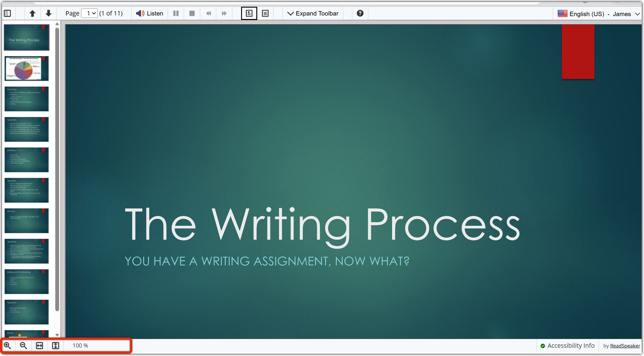
Task: Go to next page with down arrow
Action: coord(49,13)
